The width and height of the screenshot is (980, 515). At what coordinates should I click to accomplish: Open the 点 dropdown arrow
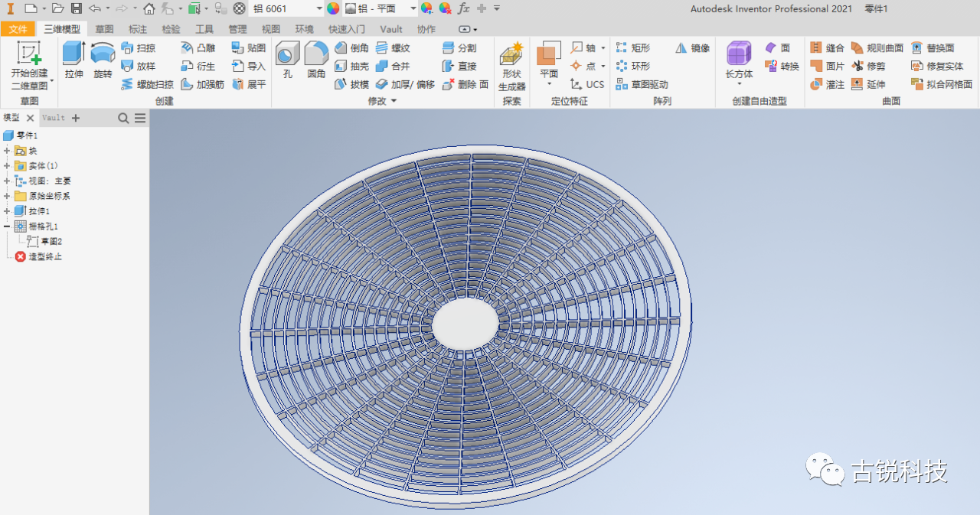(x=603, y=66)
